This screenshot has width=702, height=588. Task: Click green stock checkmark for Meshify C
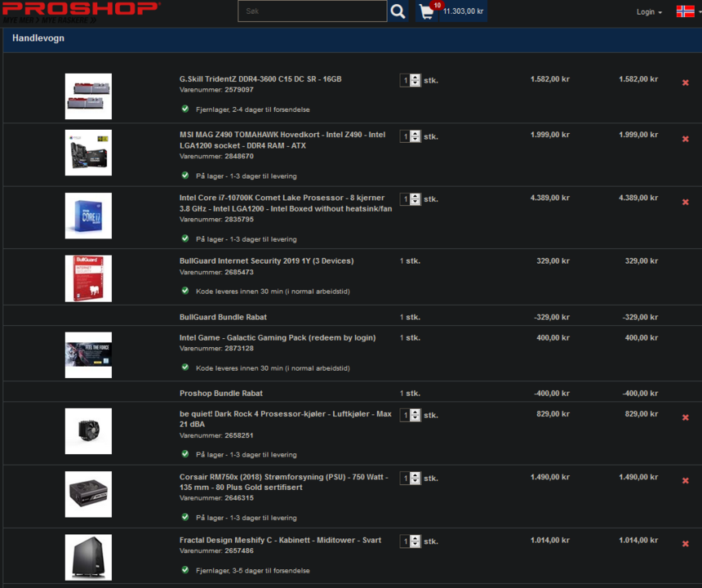click(x=185, y=570)
